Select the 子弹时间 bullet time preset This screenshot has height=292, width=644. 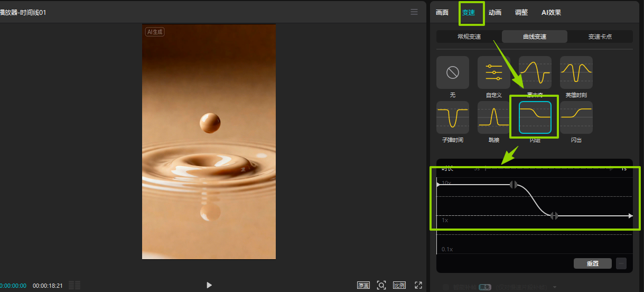pos(452,117)
